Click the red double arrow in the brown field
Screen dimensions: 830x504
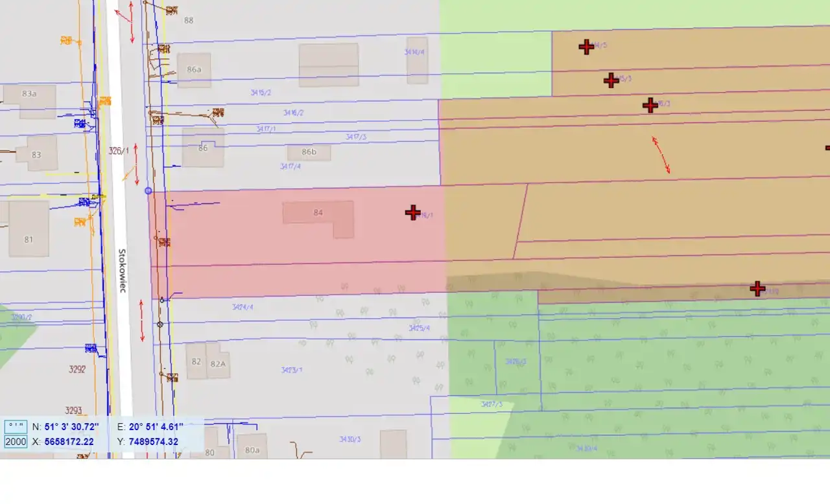pyautogui.click(x=661, y=155)
